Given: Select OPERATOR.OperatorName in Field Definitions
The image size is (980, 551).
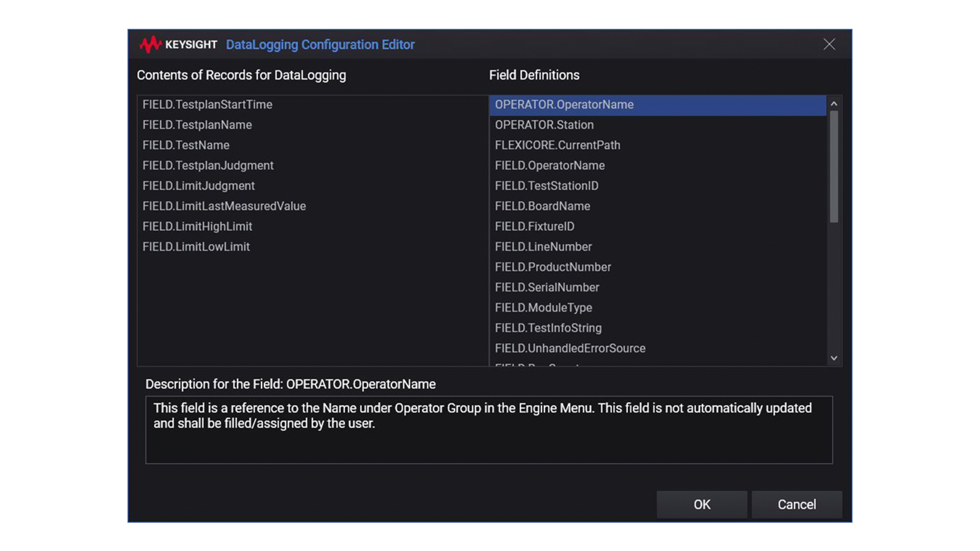Looking at the screenshot, I should [x=564, y=105].
